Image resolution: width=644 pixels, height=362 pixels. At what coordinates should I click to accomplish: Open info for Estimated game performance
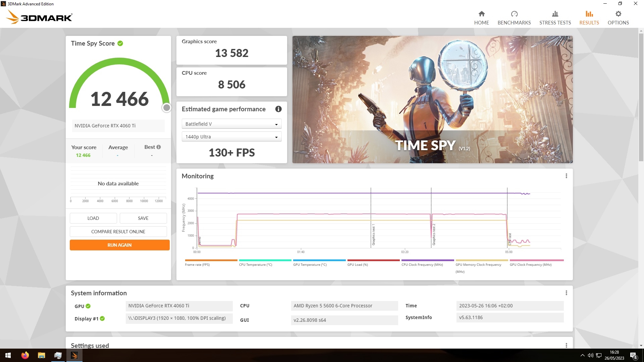[x=278, y=109]
